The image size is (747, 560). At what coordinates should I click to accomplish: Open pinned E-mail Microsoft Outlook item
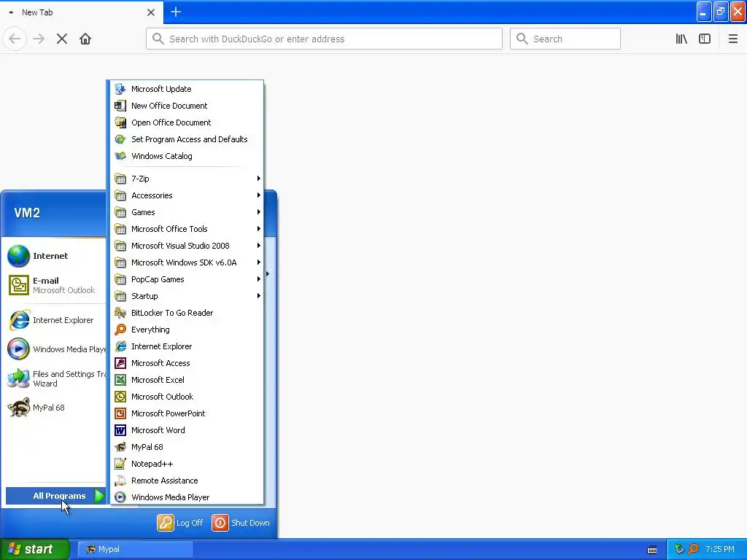tap(56, 285)
